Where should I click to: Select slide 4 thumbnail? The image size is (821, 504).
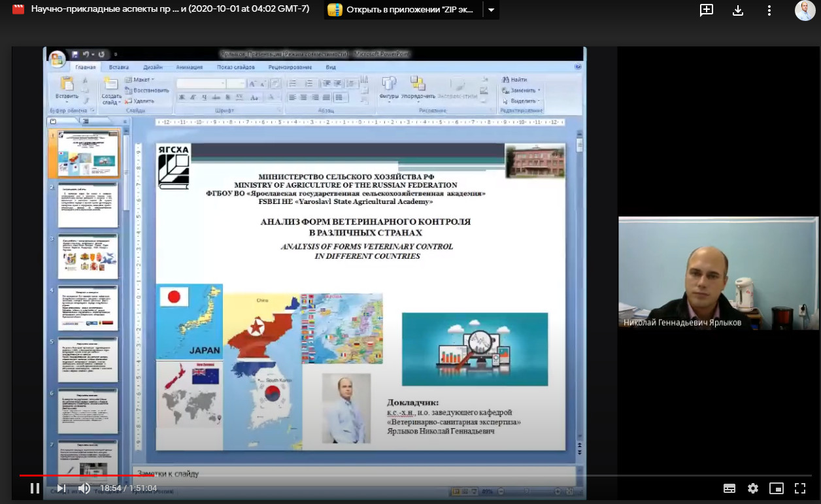coord(88,308)
